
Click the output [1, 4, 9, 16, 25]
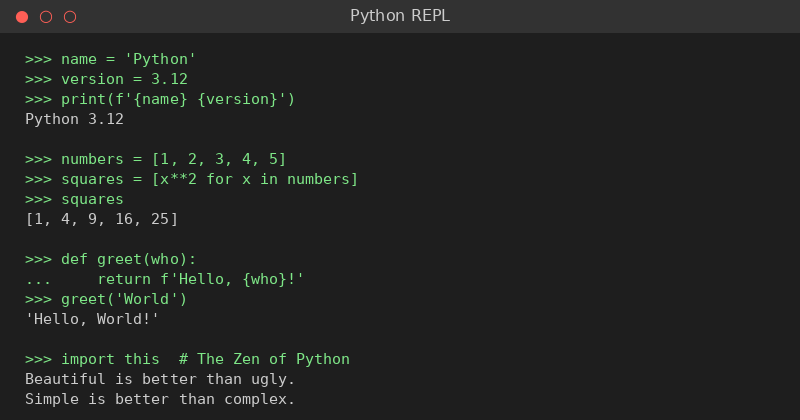click(x=102, y=219)
